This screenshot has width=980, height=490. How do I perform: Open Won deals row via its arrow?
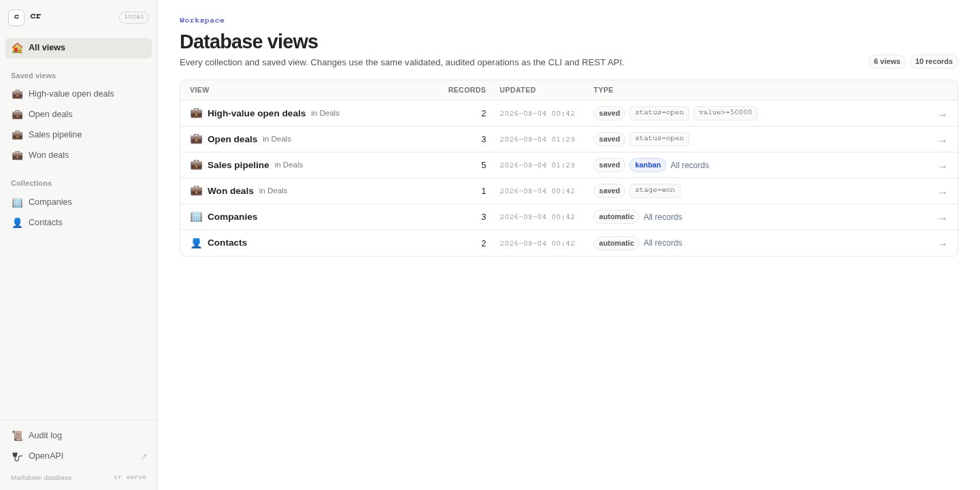pyautogui.click(x=943, y=192)
